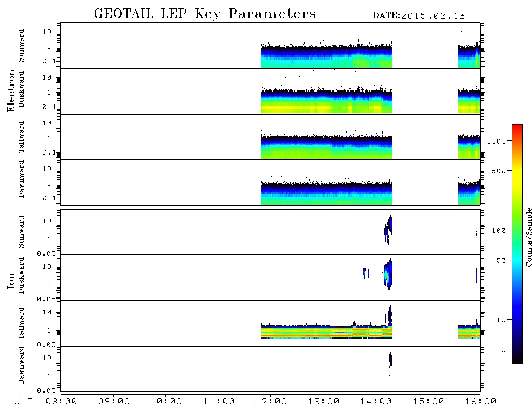Click the red top of the colorbar
This screenshot has width=532, height=410.
pos(517,128)
